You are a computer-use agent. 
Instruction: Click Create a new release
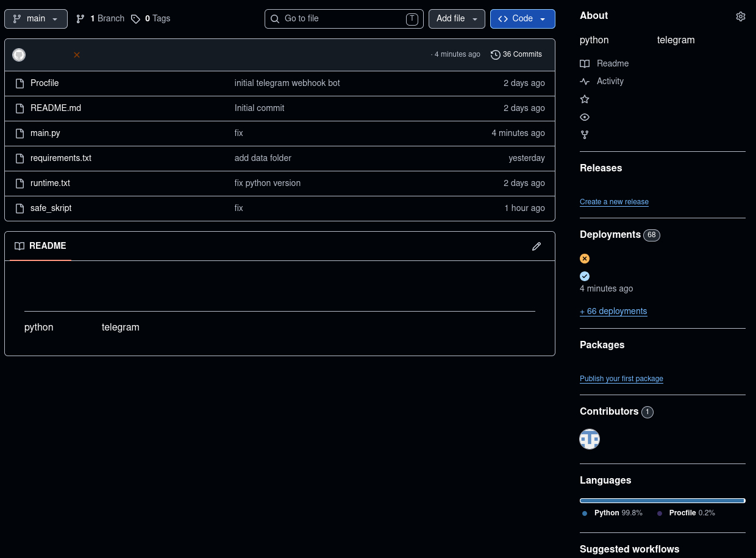(x=614, y=202)
